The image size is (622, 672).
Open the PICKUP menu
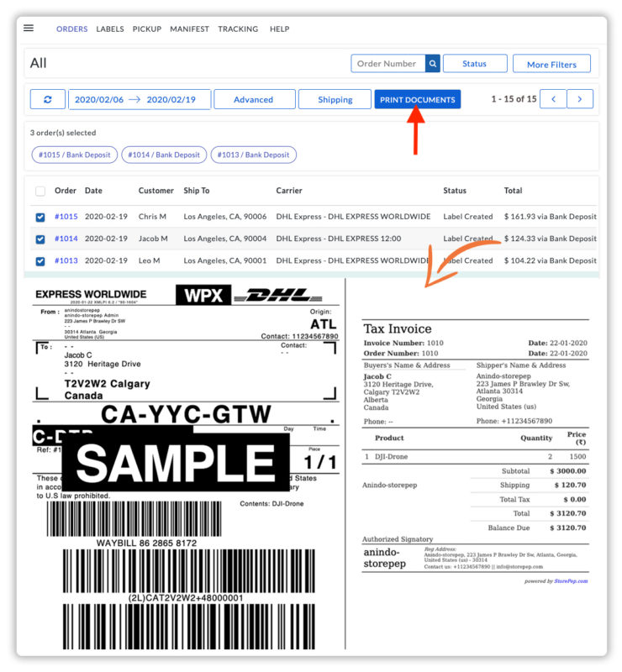[x=147, y=29]
